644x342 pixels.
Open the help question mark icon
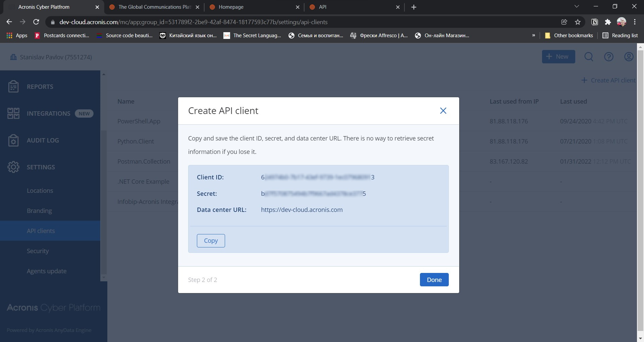coord(609,57)
